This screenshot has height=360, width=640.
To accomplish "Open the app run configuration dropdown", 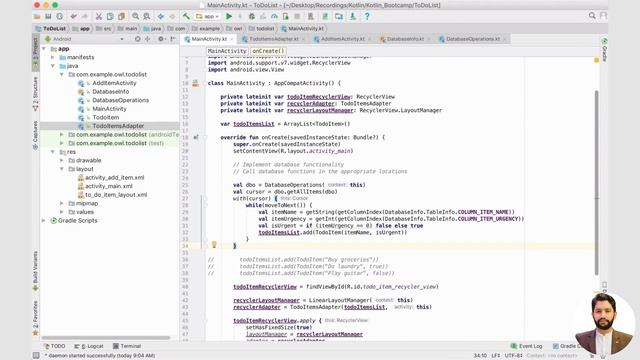I will [208, 16].
